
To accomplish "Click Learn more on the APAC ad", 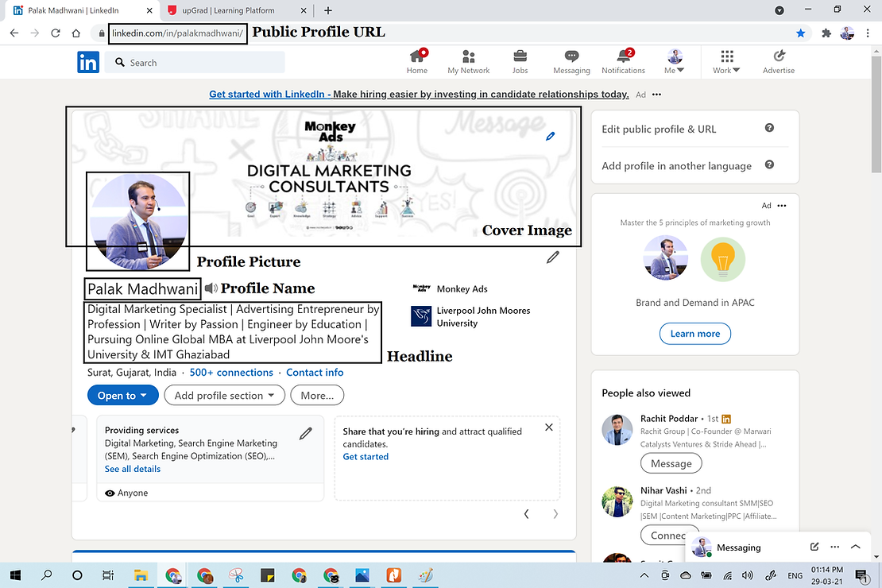I will coord(695,334).
